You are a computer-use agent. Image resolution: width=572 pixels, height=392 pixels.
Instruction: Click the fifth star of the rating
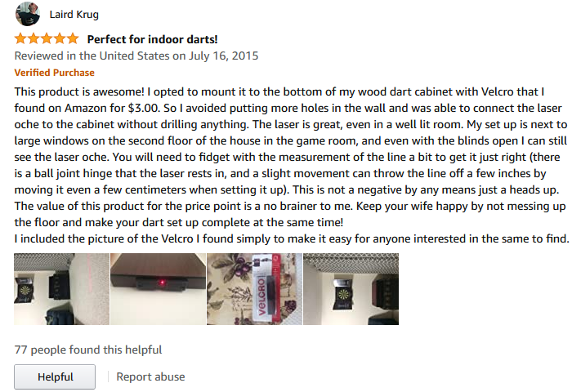click(x=73, y=39)
